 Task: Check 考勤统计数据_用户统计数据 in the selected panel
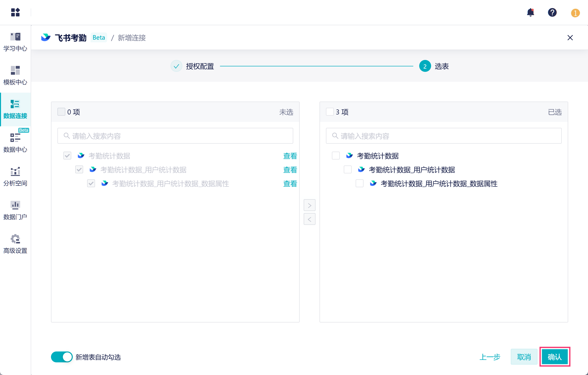(347, 170)
